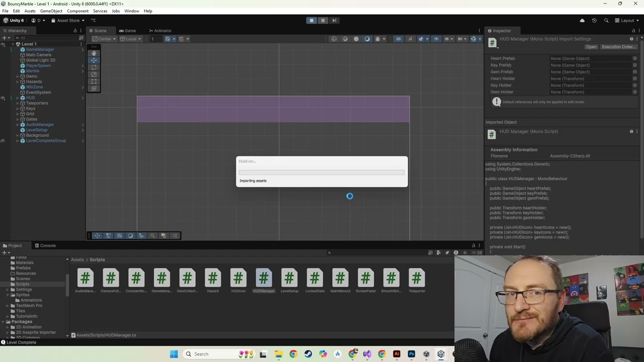The image size is (644, 362).
Task: Advance one frame with Step button
Action: point(334,21)
